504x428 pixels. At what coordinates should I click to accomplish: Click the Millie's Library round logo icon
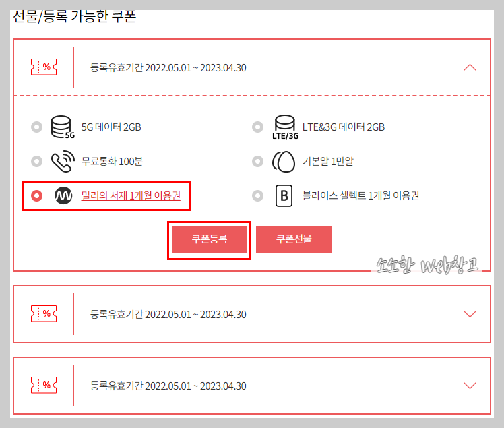click(x=63, y=195)
